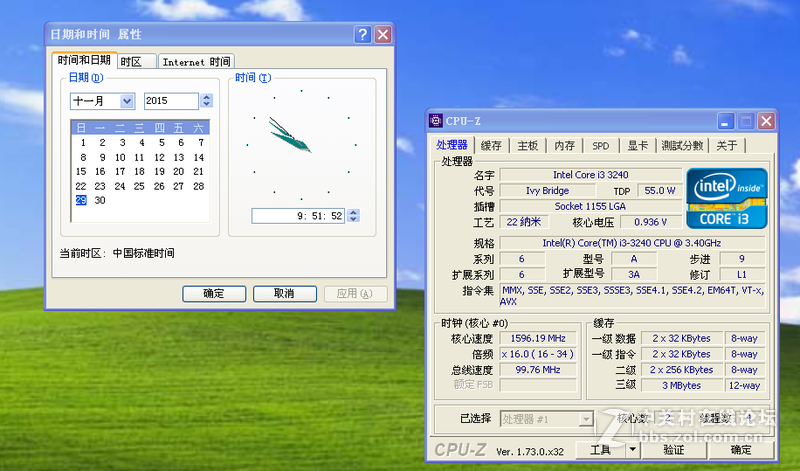Select the 处理器 tab in CPU-Z

452,145
